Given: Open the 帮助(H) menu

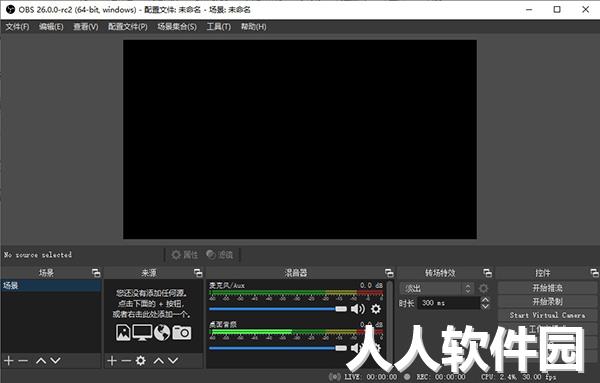Looking at the screenshot, I should click(x=253, y=27).
